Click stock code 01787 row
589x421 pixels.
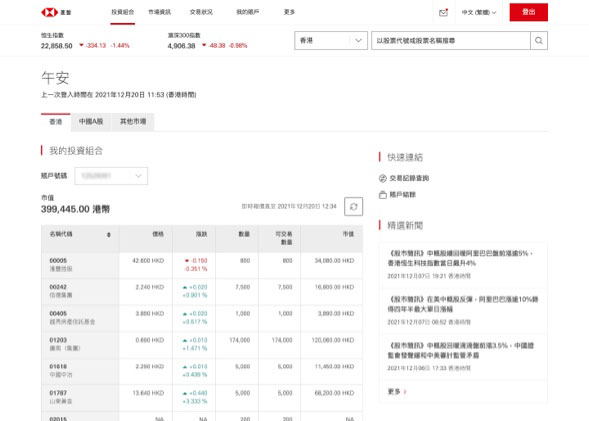point(202,397)
